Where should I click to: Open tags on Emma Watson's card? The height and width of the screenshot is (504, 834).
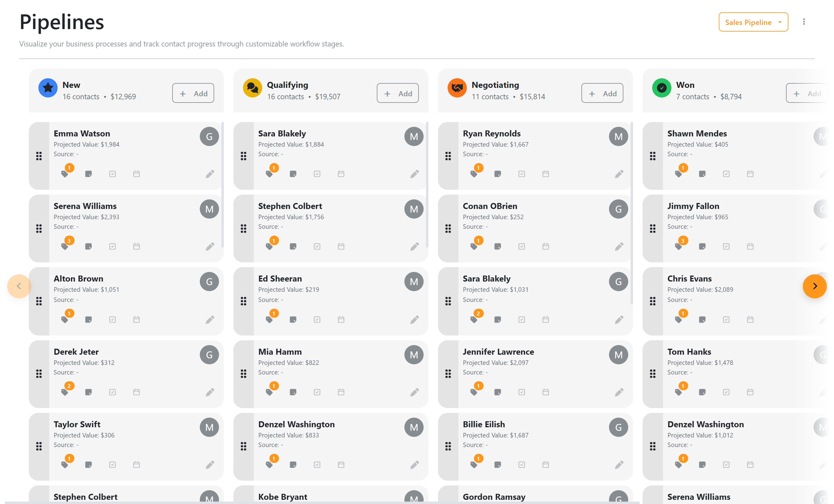click(64, 174)
